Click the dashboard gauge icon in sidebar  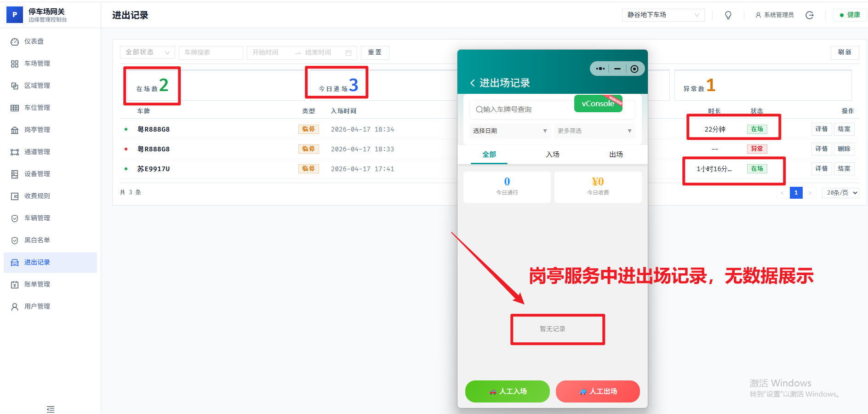pyautogui.click(x=15, y=42)
